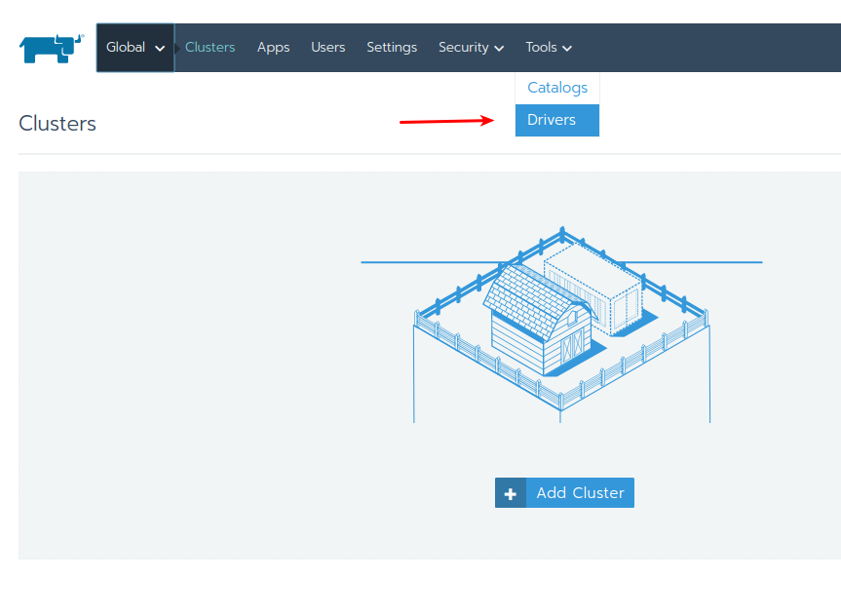
Task: Expand the Global environment dropdown
Action: point(134,46)
